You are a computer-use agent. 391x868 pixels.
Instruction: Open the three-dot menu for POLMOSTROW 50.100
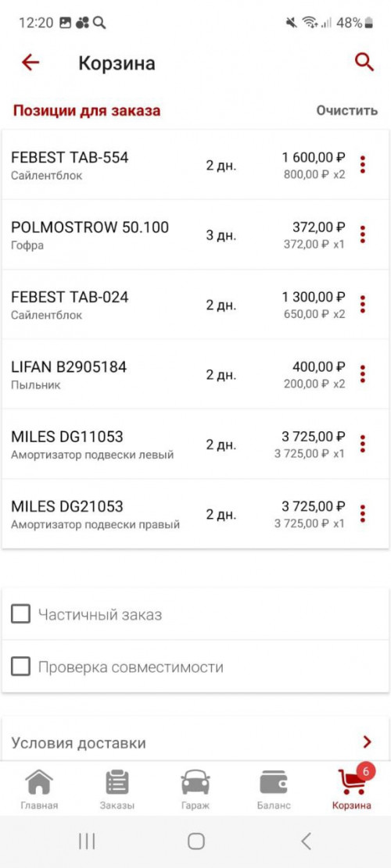(363, 234)
